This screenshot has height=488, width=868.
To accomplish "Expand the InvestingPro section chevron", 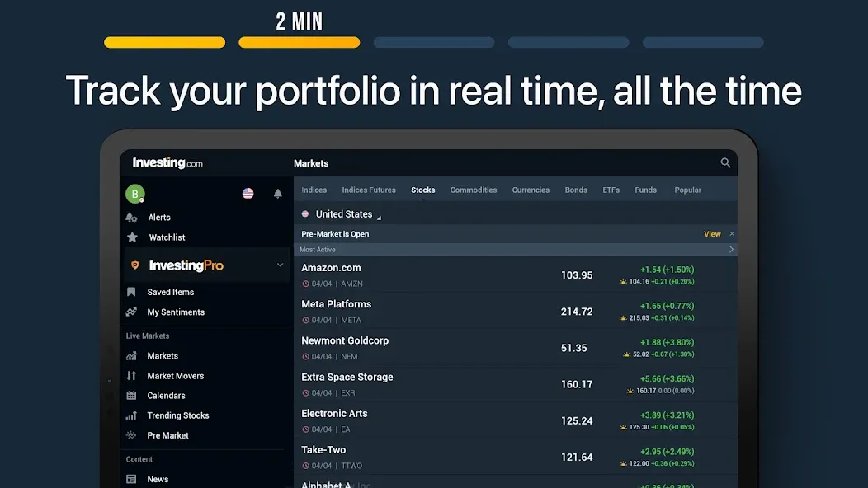I will point(280,265).
